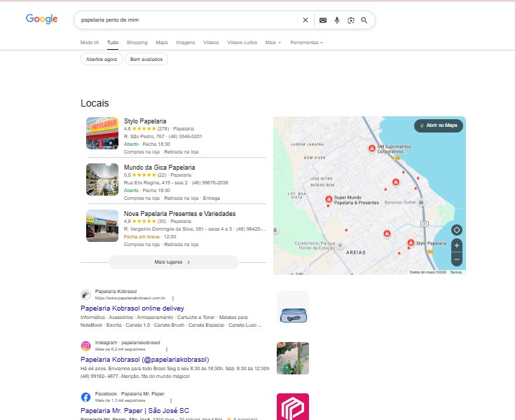Click Abrir no Maps button
The height and width of the screenshot is (420, 515).
[439, 126]
